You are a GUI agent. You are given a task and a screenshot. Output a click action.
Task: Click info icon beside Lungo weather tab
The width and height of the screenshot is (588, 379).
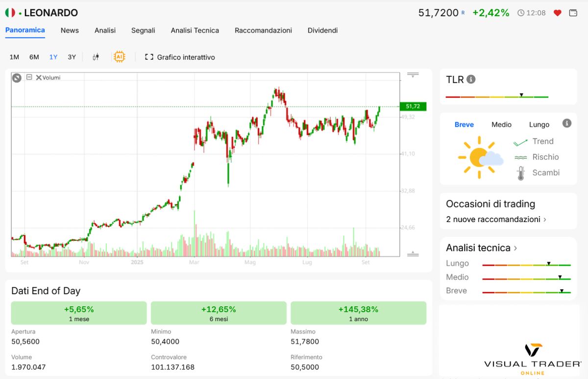point(567,124)
